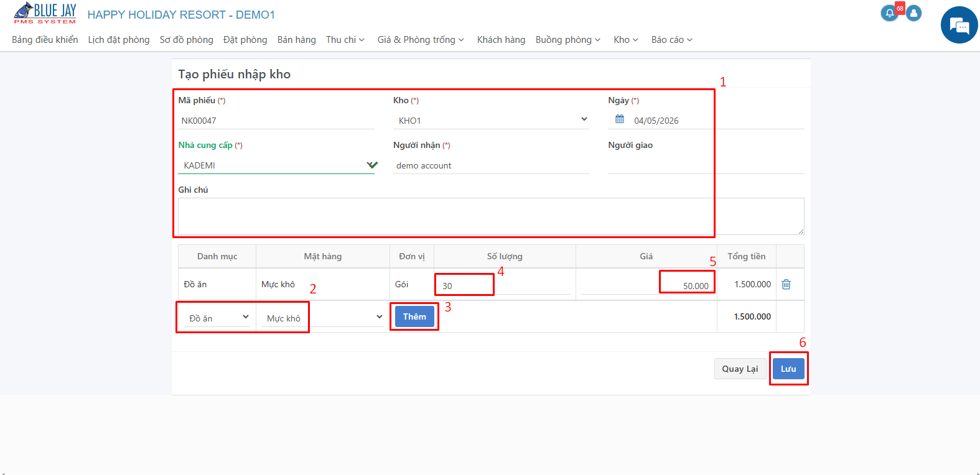Screen dimensions: 980x475
Task: Open the notification bell with 68 badge
Action: [890, 13]
